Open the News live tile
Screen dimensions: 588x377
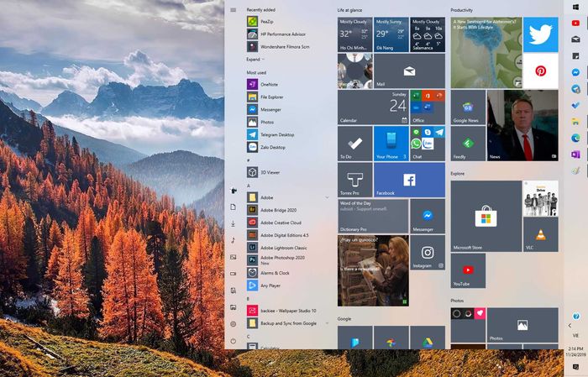click(522, 126)
